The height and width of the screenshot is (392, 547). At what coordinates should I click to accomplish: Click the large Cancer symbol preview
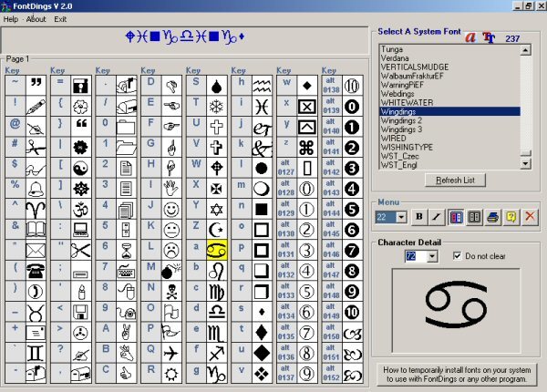456,304
